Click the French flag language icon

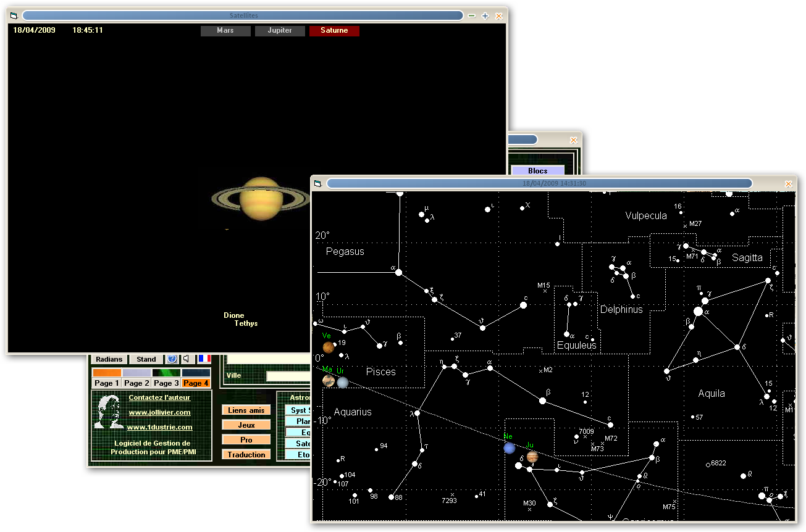click(204, 359)
